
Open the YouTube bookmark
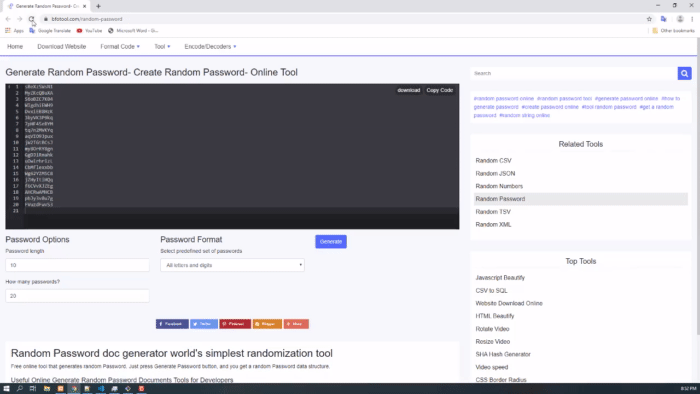tap(89, 31)
